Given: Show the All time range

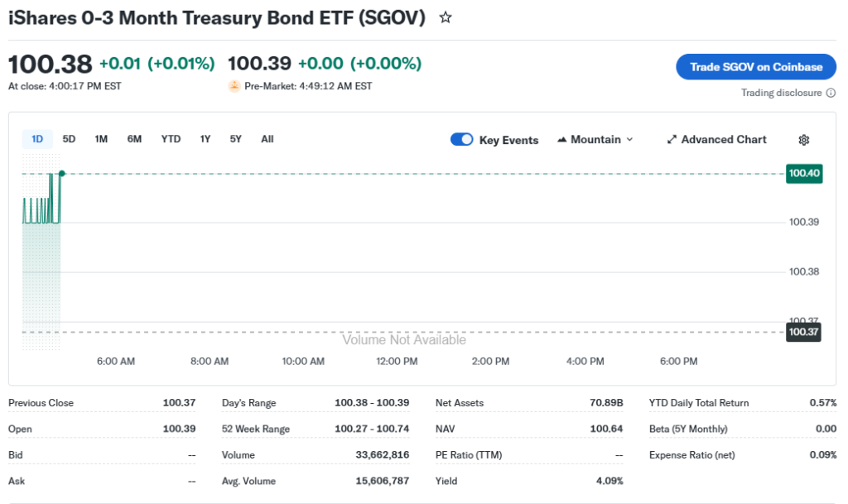Looking at the screenshot, I should click(267, 139).
